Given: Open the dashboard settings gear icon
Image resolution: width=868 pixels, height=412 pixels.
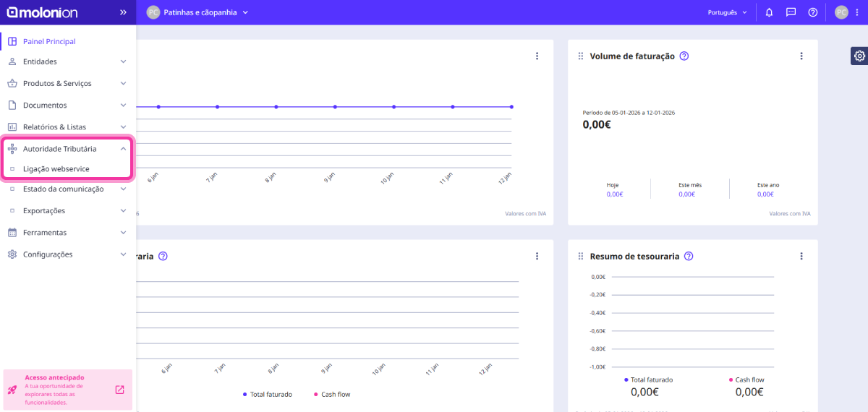Looking at the screenshot, I should point(859,56).
